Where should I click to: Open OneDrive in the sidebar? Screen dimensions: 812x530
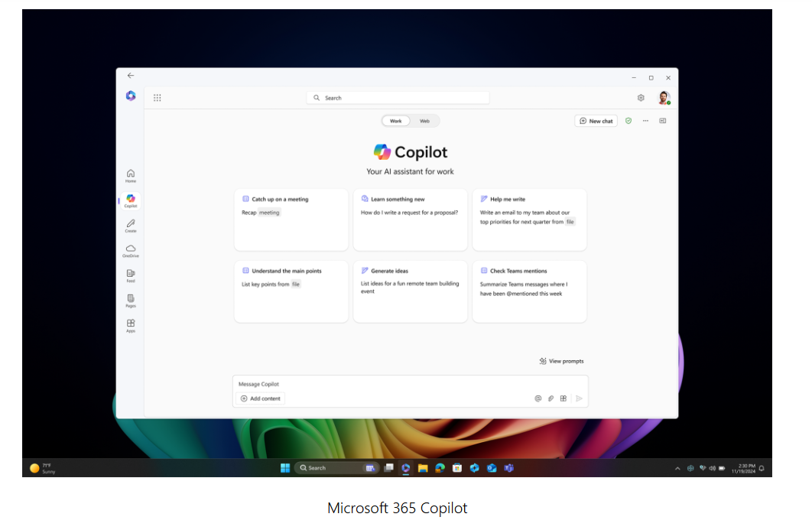(x=131, y=251)
